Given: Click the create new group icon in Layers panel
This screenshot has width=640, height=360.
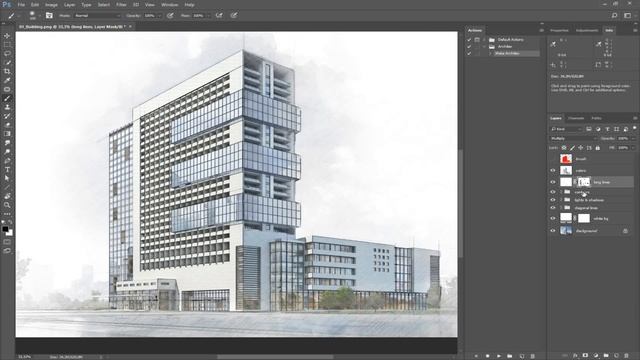Looking at the screenshot, I should [x=606, y=356].
